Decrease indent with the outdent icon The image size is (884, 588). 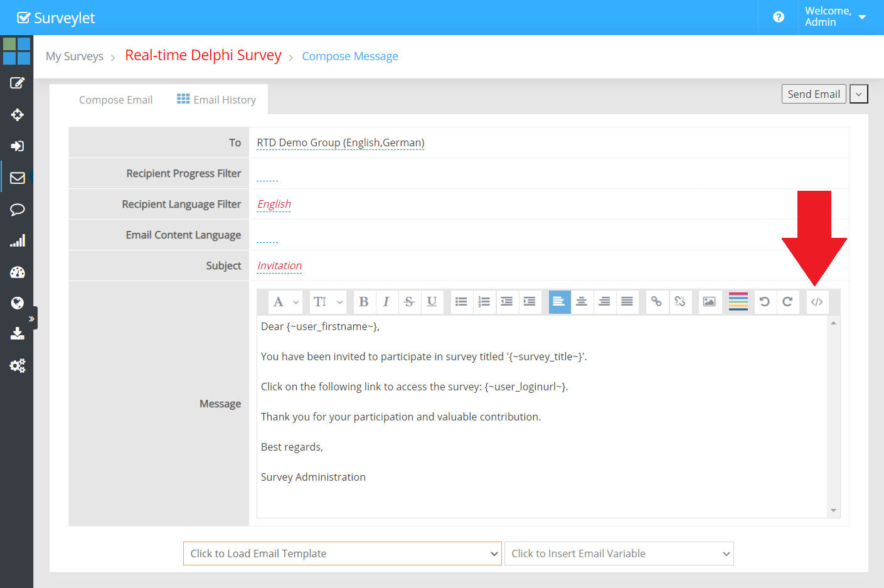tap(507, 302)
